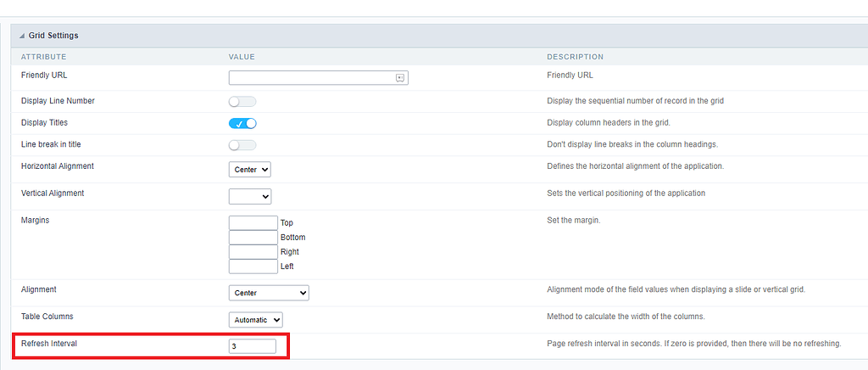Click the Left margin input box
The width and height of the screenshot is (868, 370).
(253, 266)
